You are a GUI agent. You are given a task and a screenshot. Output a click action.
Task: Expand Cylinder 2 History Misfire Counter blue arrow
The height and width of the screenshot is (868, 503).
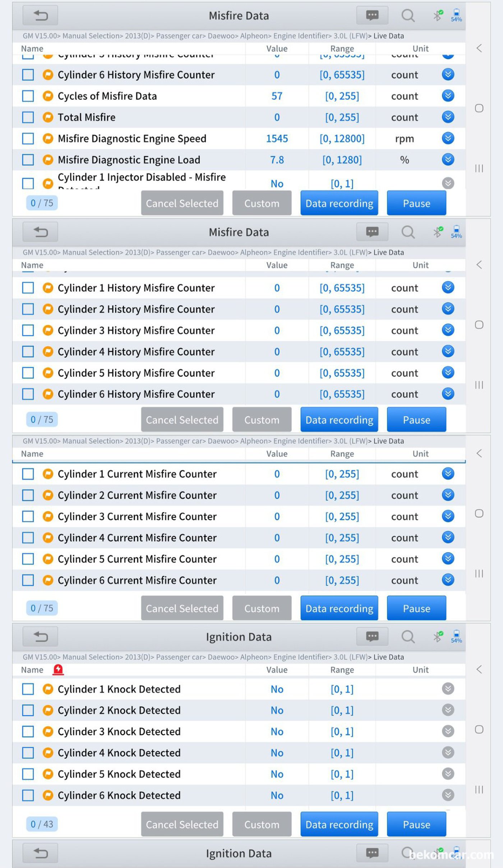tap(448, 309)
